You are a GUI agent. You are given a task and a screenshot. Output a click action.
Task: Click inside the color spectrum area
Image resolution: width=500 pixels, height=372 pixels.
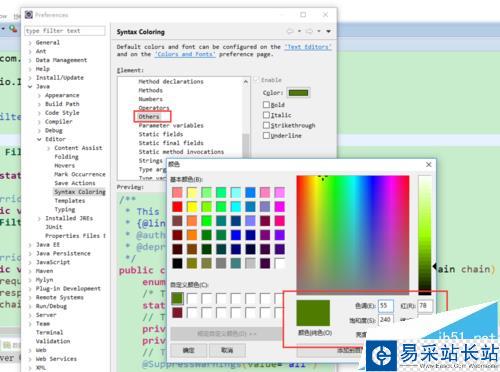[353, 234]
